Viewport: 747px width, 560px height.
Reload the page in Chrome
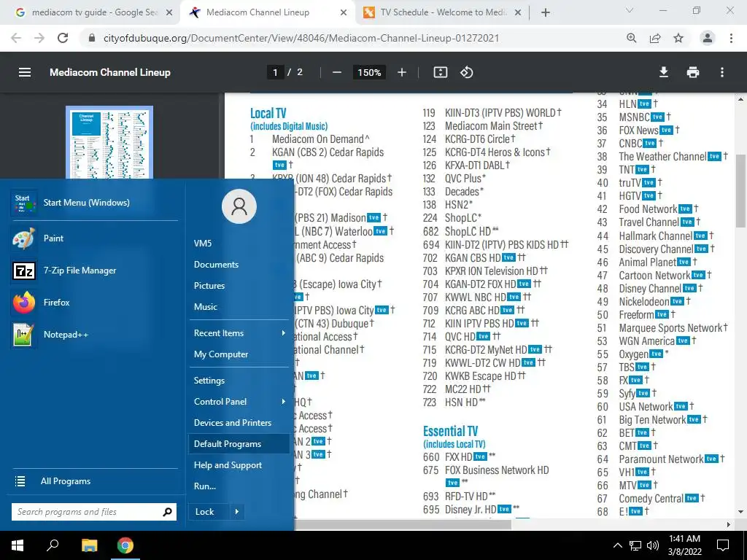63,38
